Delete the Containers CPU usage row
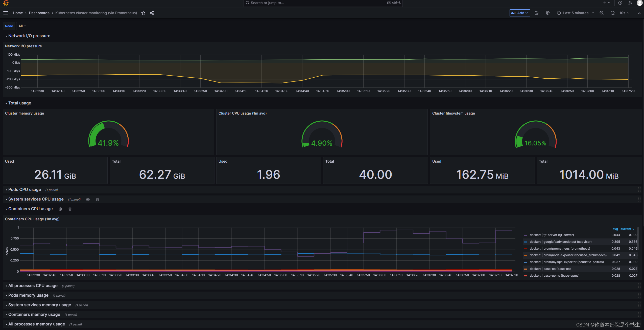644x330 pixels. point(70,209)
